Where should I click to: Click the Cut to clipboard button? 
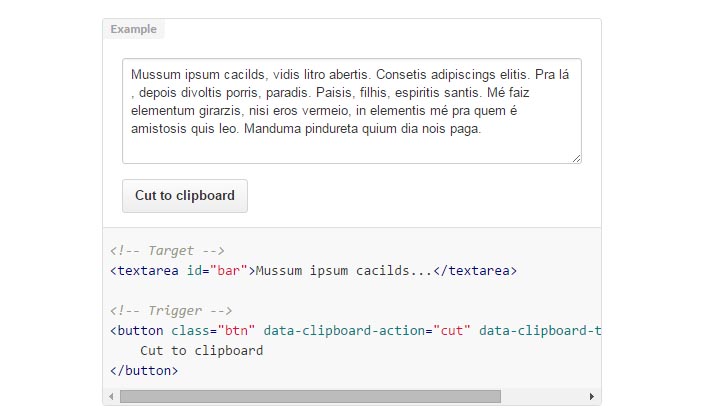[x=185, y=196]
